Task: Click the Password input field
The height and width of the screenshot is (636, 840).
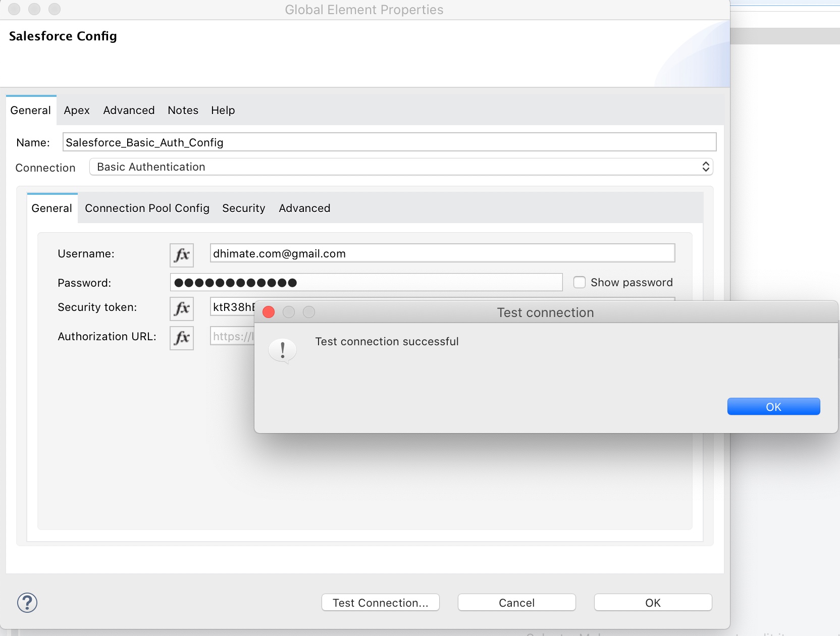Action: pyautogui.click(x=366, y=283)
